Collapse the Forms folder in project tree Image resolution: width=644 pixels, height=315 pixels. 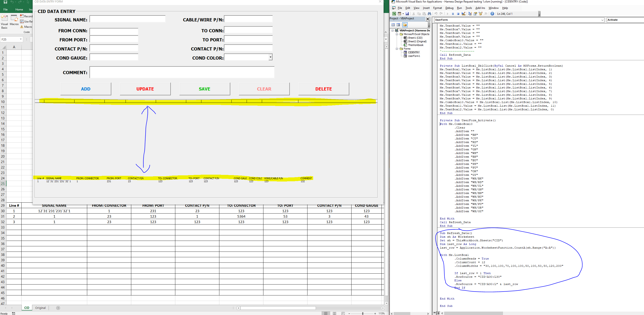(x=397, y=49)
